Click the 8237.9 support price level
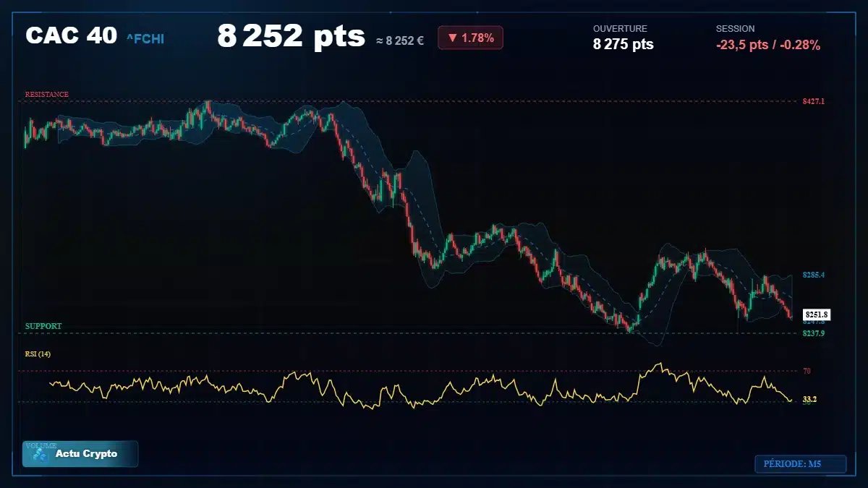 814,333
